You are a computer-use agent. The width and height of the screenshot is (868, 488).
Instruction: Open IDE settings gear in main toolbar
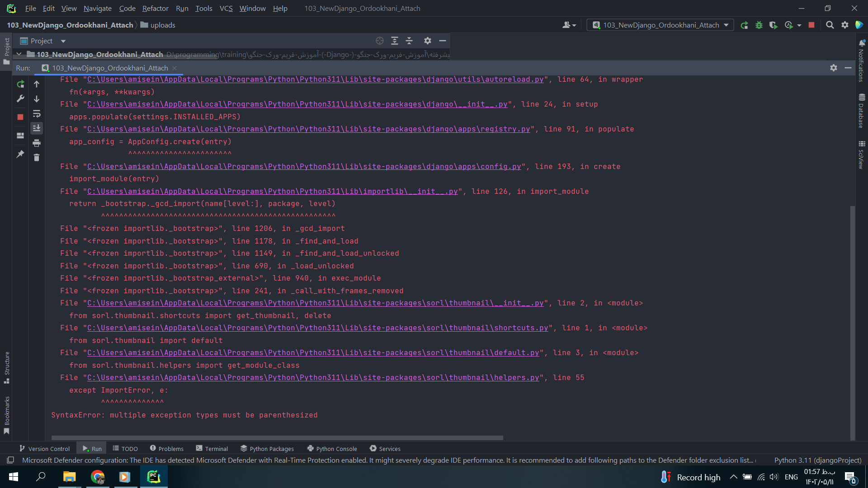[x=845, y=25]
